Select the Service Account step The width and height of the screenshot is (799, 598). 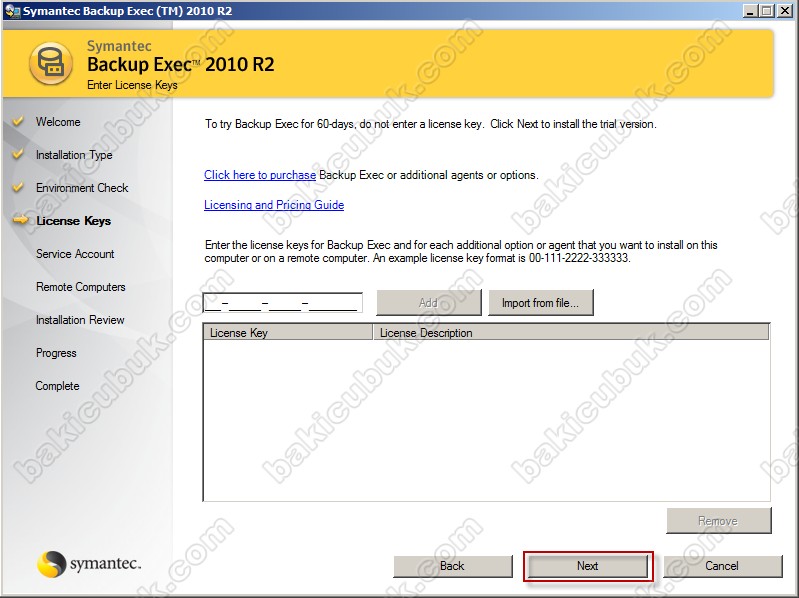click(75, 254)
